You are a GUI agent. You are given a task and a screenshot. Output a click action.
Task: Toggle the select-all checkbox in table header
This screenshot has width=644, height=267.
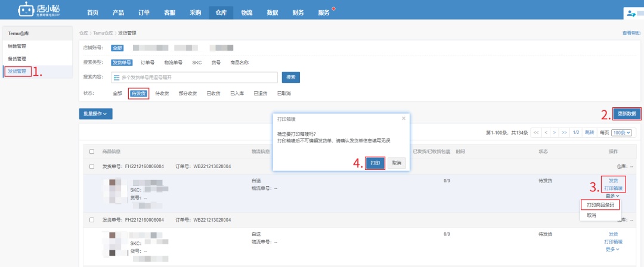tap(92, 151)
